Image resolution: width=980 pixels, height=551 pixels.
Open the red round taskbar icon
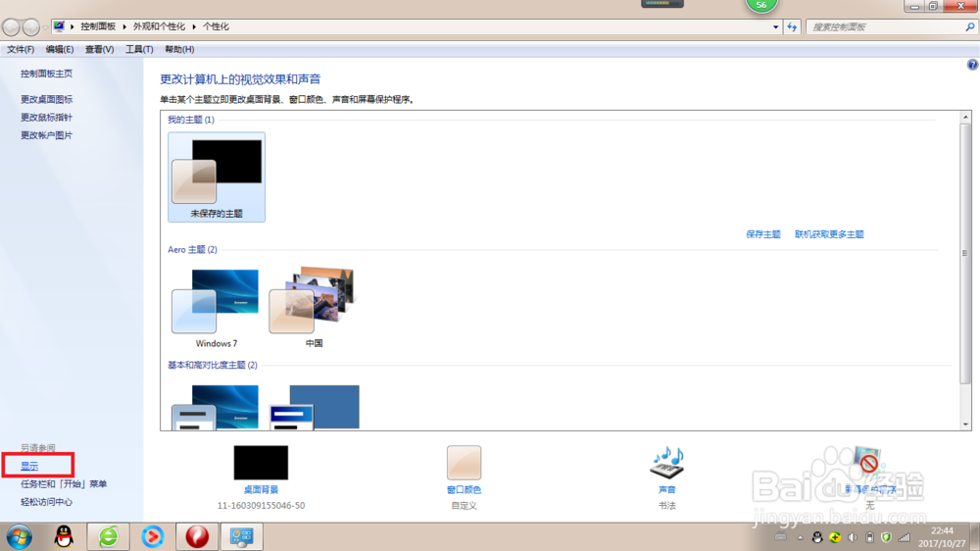click(x=197, y=536)
